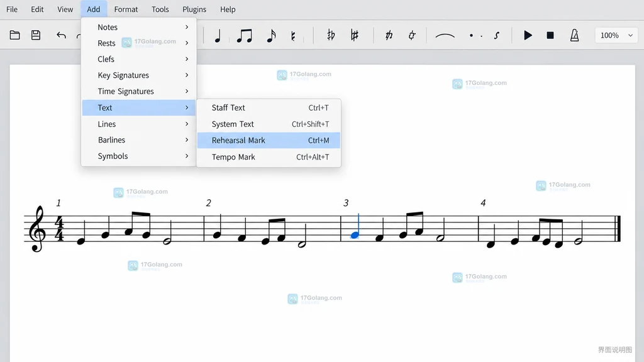644x362 pixels.
Task: Insert a Rehearsal Mark
Action: tap(269, 140)
